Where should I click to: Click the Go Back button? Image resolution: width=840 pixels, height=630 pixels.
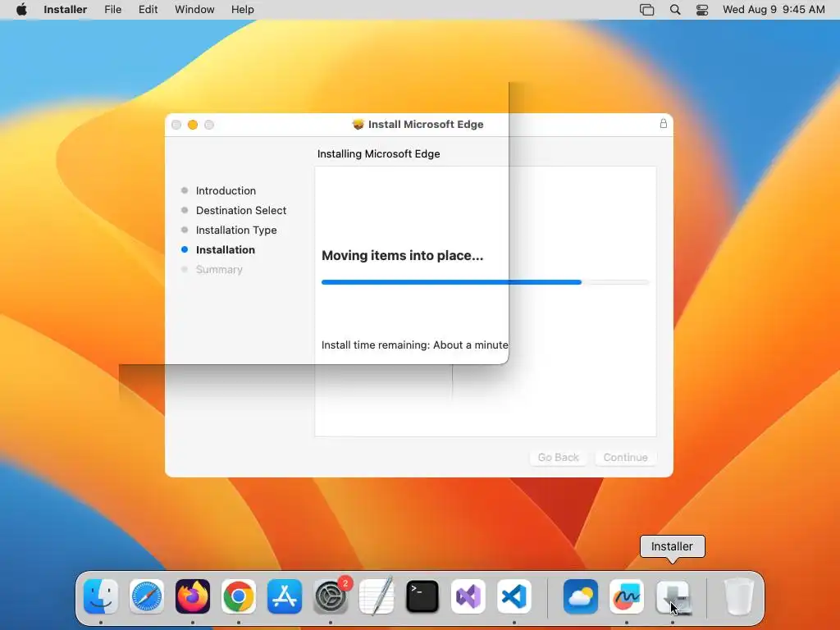coord(558,458)
